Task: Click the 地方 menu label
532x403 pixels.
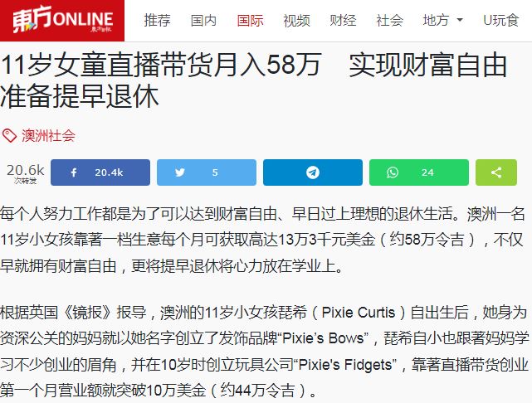Action: (x=436, y=21)
